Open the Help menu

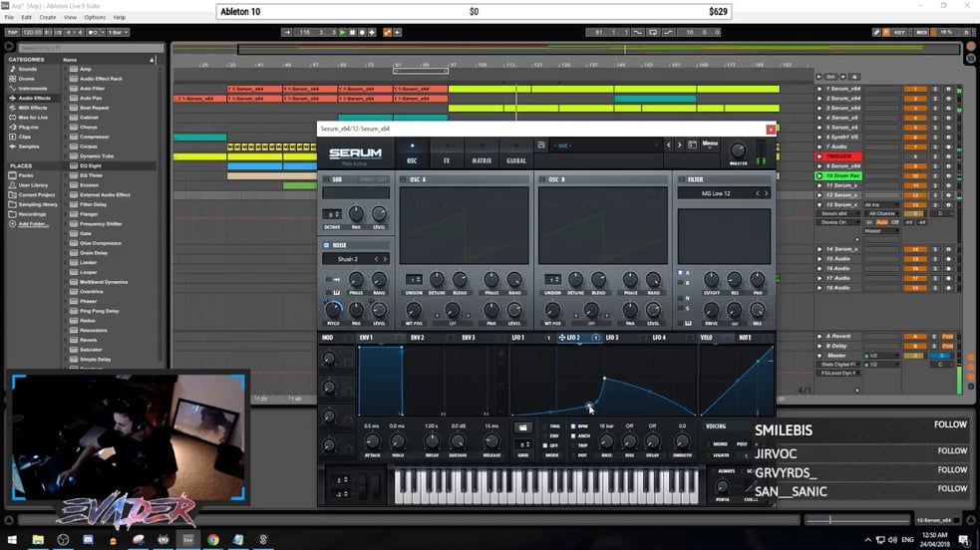pos(120,18)
